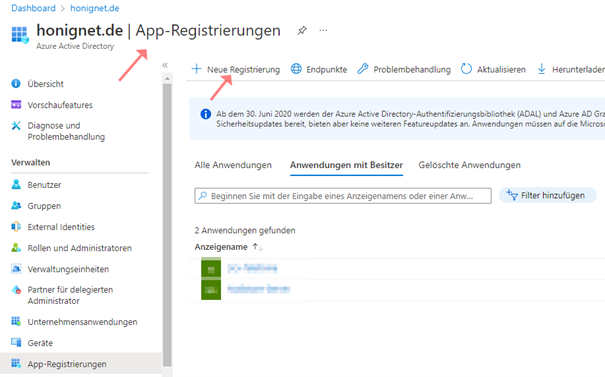
Task: Click the Problembehandlung wrench icon
Action: [x=362, y=69]
